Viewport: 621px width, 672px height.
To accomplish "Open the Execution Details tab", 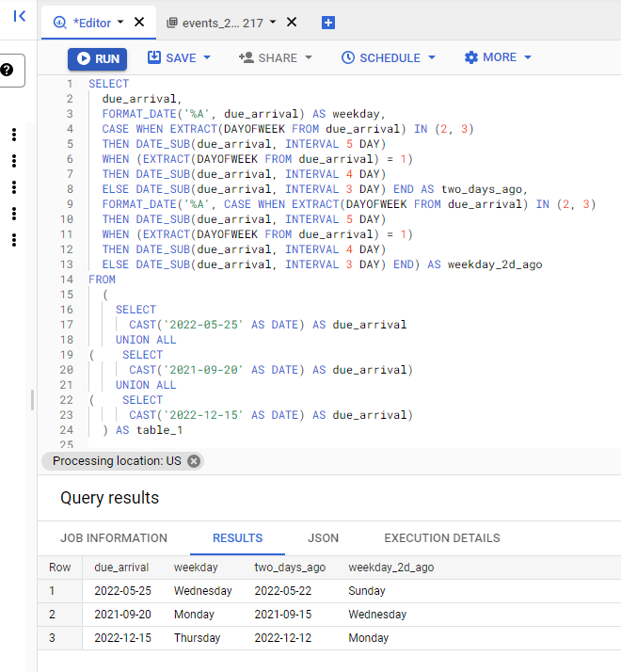I will click(x=442, y=537).
